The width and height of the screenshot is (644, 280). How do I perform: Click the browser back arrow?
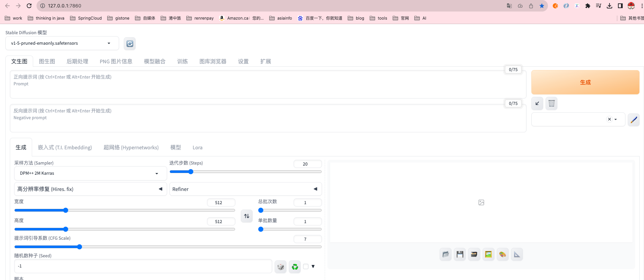click(7, 6)
